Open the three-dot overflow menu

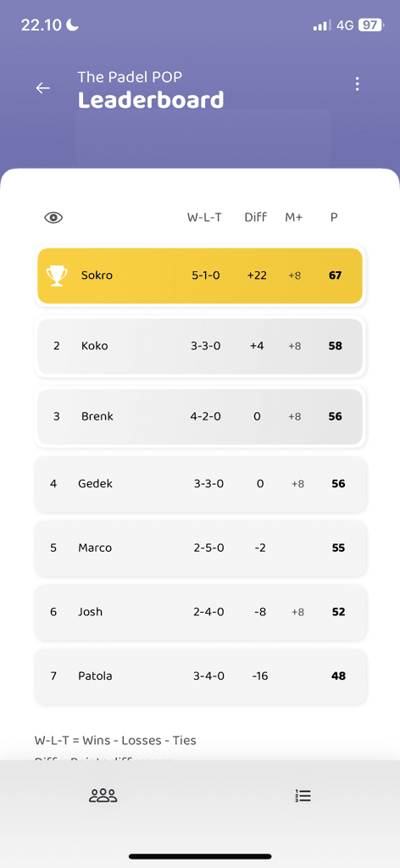click(x=358, y=84)
